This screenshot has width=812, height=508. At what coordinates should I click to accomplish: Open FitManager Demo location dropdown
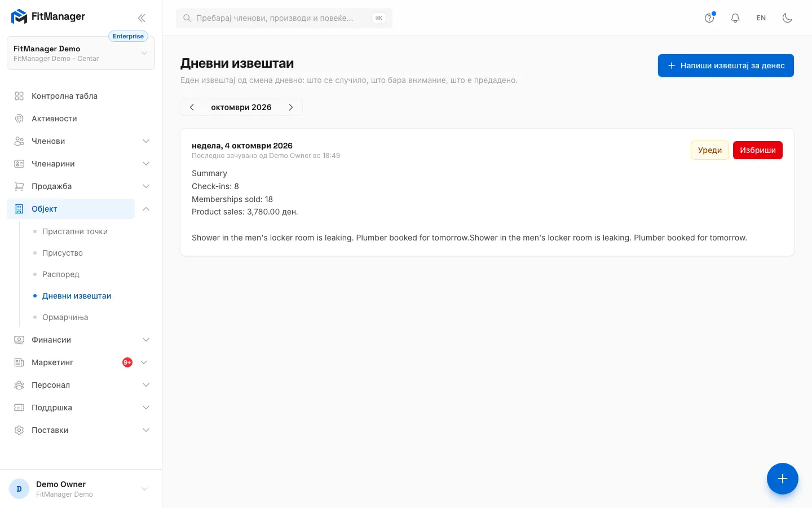81,54
